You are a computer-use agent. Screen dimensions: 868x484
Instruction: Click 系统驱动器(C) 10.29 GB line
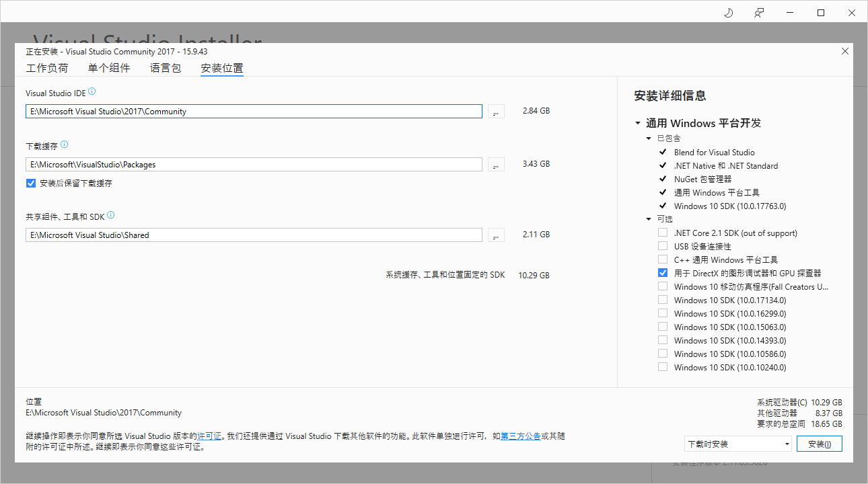[x=799, y=403]
